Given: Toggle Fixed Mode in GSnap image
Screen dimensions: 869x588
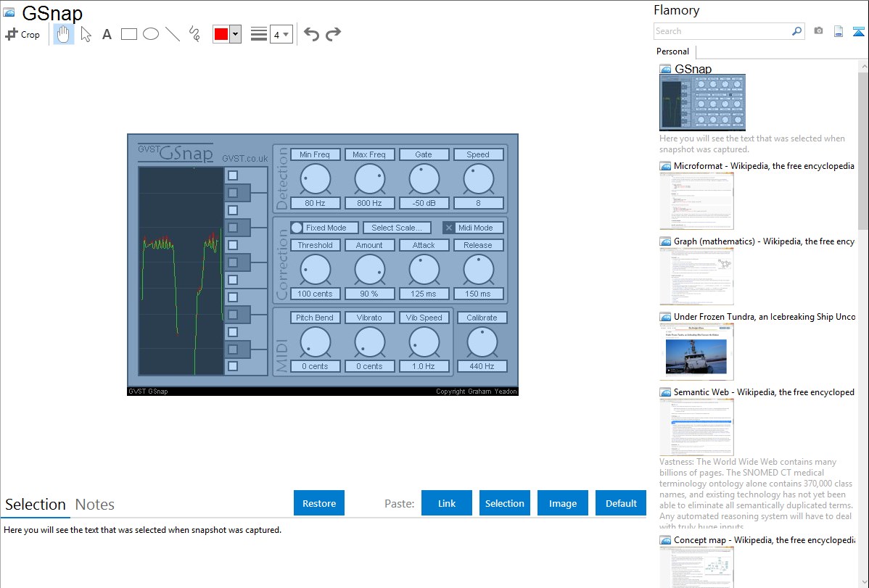Looking at the screenshot, I should (x=297, y=228).
